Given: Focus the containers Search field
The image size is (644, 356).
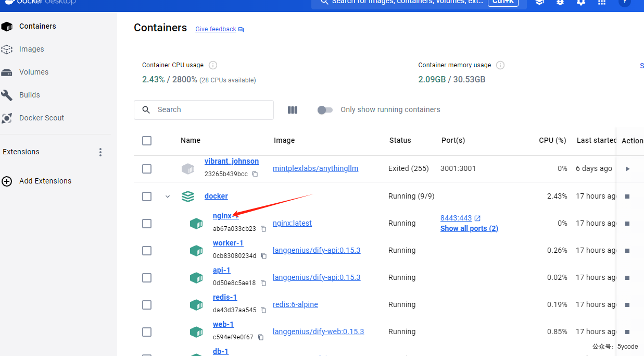Looking at the screenshot, I should [x=204, y=109].
